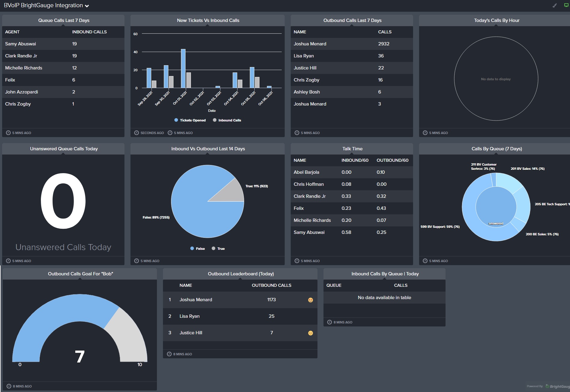Open the Outbound Calls Last 7 Days title
The width and height of the screenshot is (570, 392).
[x=352, y=20]
